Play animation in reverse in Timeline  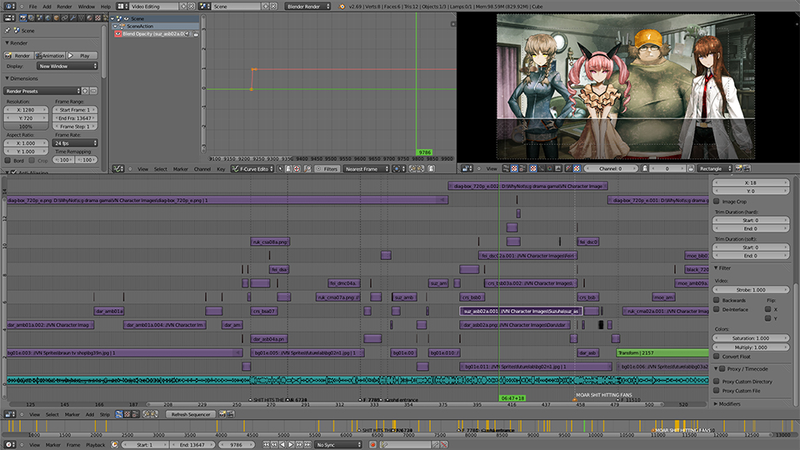283,444
